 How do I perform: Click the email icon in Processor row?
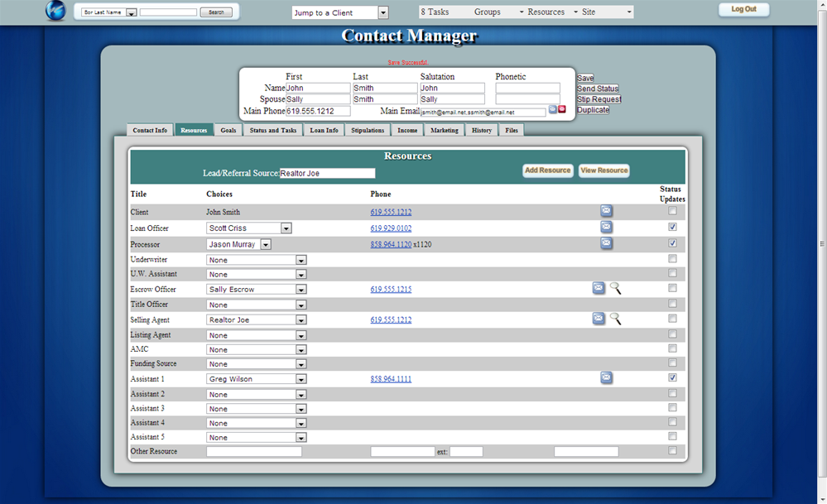(606, 243)
